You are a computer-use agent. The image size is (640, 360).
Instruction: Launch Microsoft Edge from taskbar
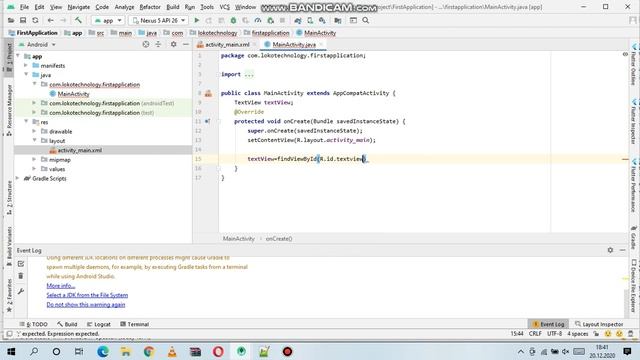tap(103, 351)
